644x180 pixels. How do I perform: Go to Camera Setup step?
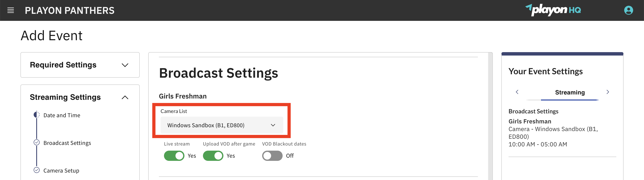61,170
